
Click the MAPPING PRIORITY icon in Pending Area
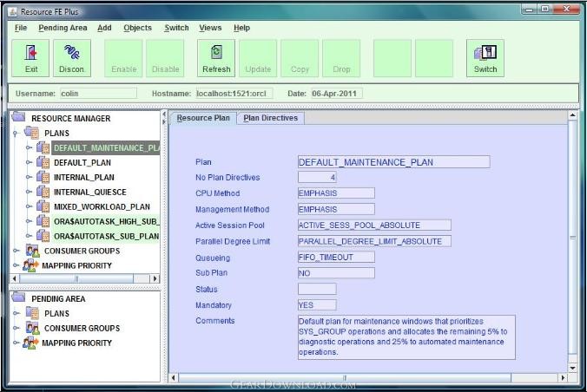tap(30, 343)
